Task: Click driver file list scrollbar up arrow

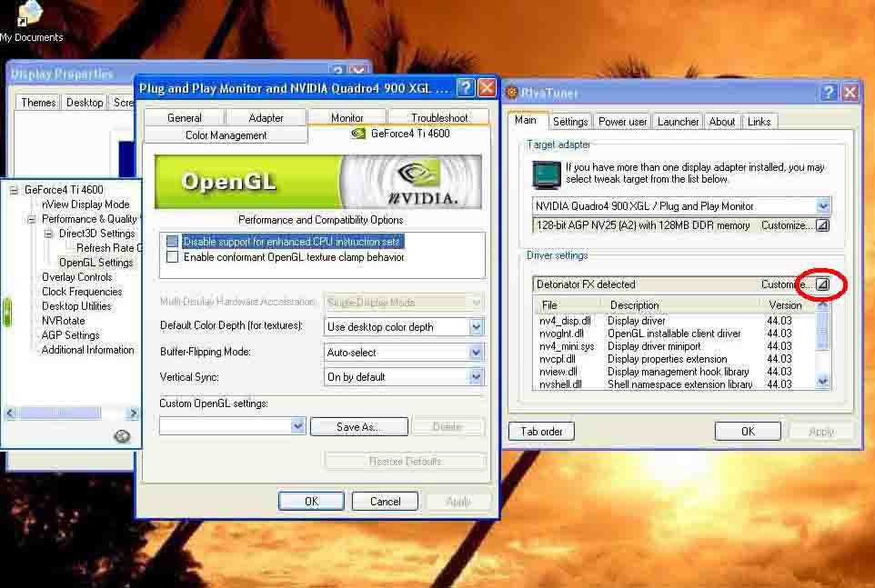Action: 822,305
